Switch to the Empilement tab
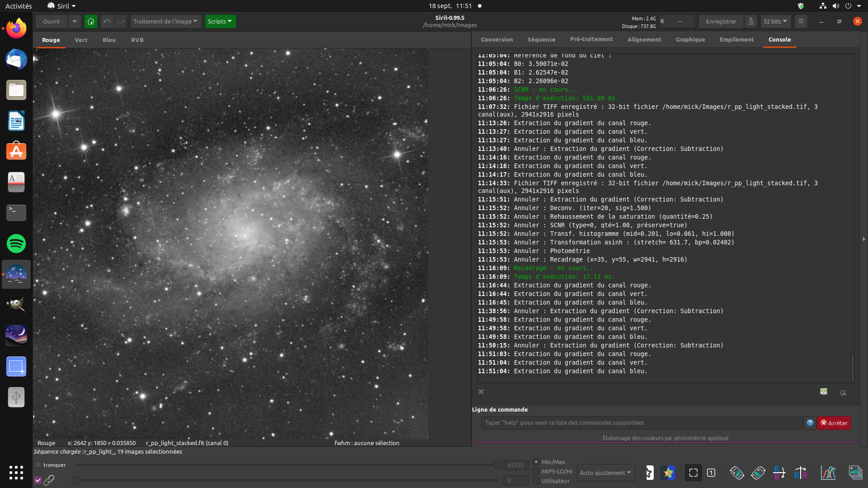 pos(736,40)
